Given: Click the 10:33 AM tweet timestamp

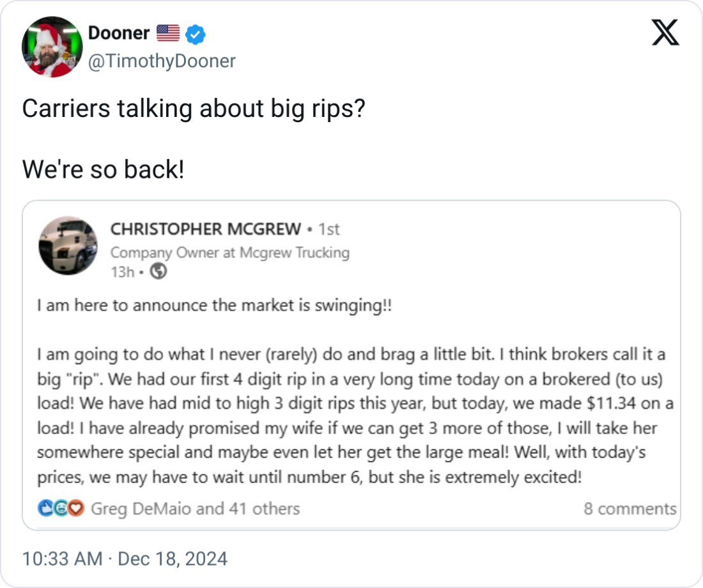Looking at the screenshot, I should tap(62, 559).
